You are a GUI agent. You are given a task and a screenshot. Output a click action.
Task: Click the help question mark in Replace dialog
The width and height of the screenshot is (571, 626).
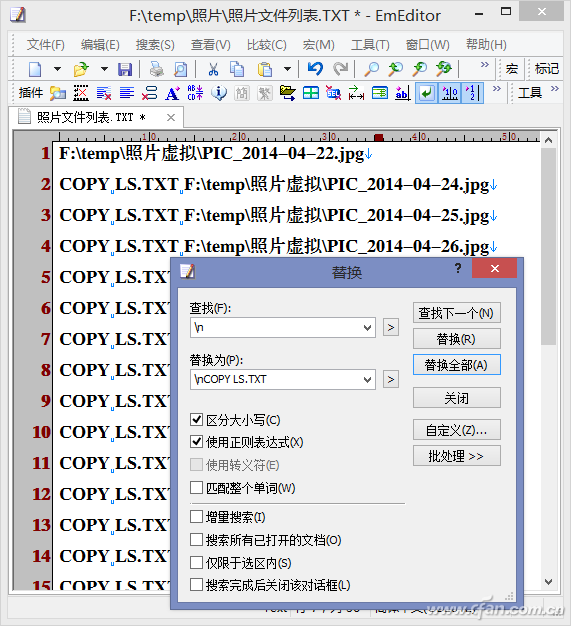[458, 268]
